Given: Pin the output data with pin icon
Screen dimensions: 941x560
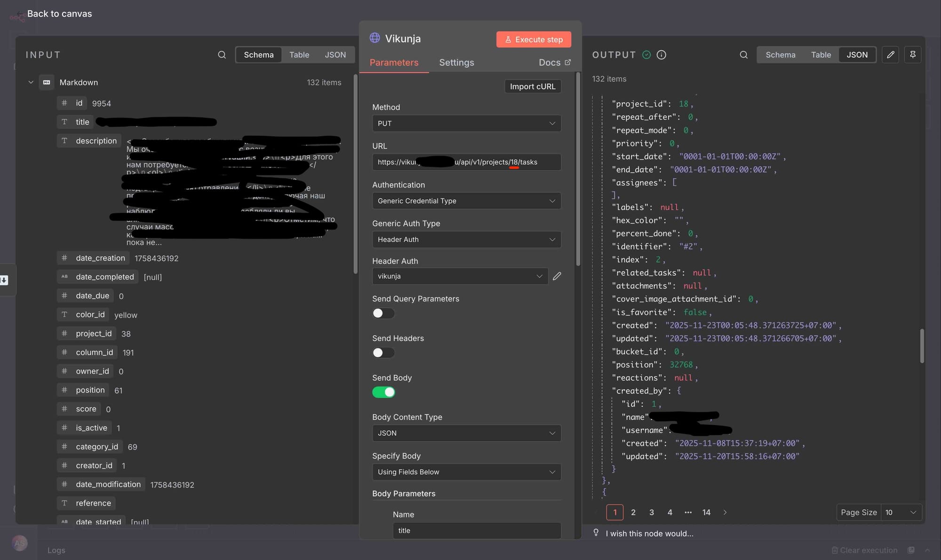Looking at the screenshot, I should point(912,55).
